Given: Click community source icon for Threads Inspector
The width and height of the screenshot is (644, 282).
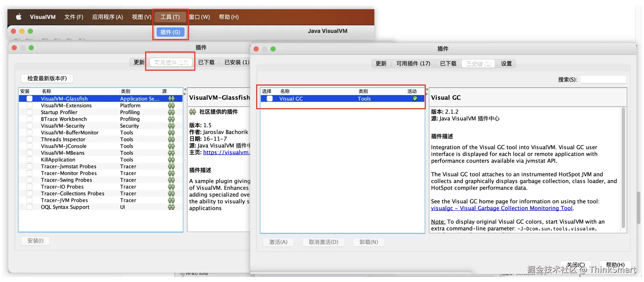Looking at the screenshot, I should (x=172, y=139).
